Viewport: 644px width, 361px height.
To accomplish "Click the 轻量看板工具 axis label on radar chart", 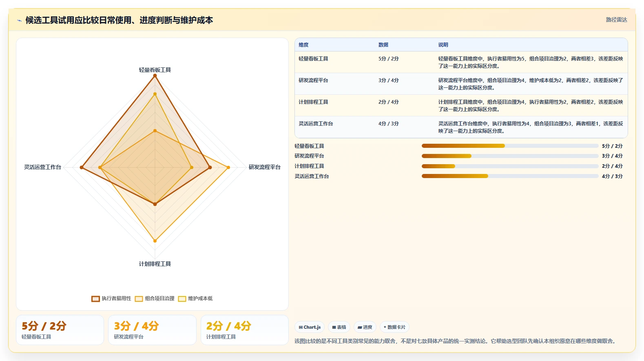I will (x=155, y=70).
